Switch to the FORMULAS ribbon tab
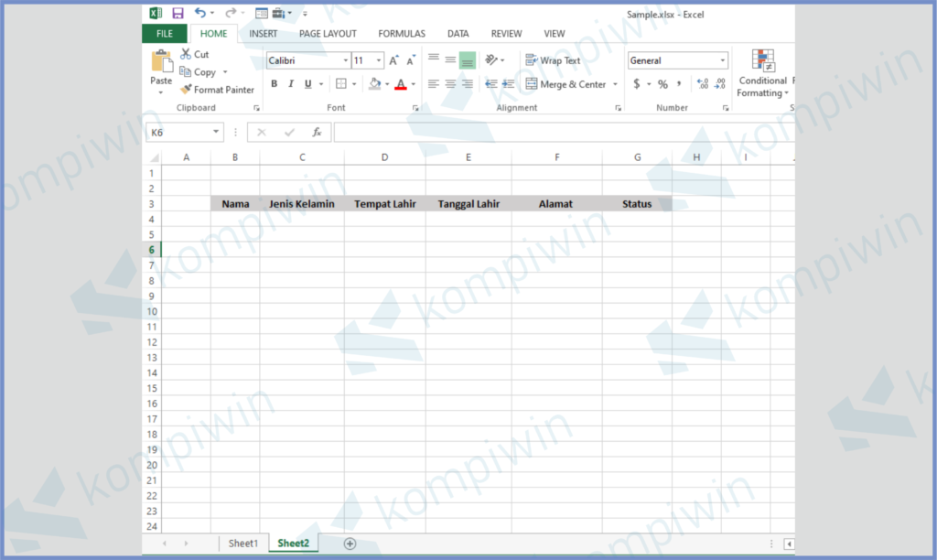The image size is (937, 560). point(401,34)
